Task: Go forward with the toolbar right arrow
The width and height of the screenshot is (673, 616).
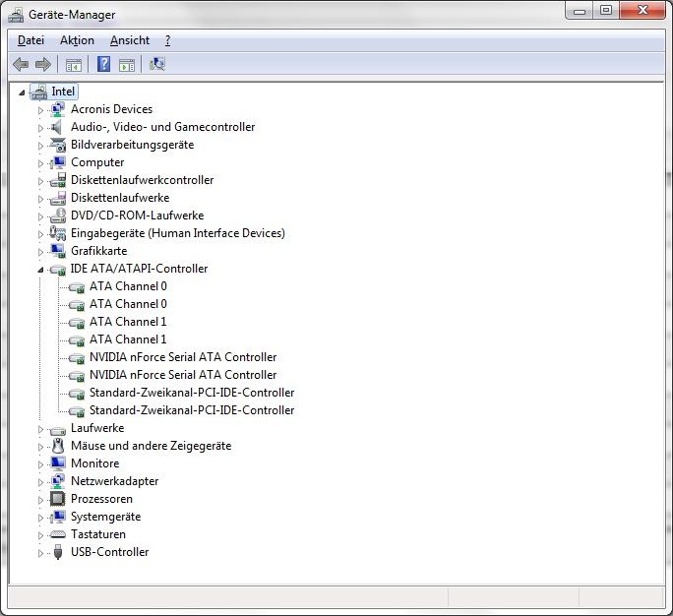Action: point(43,65)
